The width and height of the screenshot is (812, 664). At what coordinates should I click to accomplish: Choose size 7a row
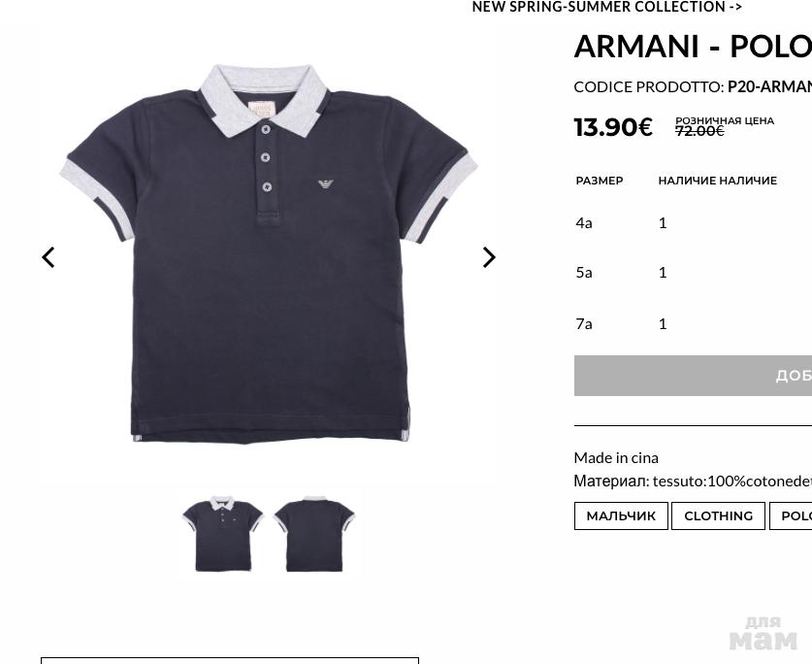(693, 324)
